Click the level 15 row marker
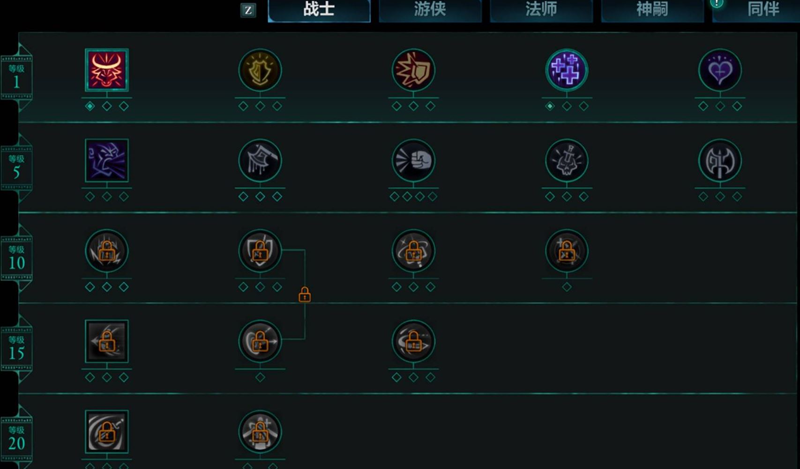The width and height of the screenshot is (800, 469). point(16,348)
